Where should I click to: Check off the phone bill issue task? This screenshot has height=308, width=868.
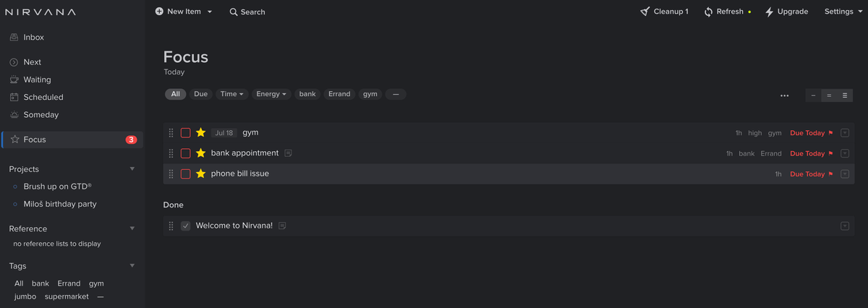click(x=186, y=174)
